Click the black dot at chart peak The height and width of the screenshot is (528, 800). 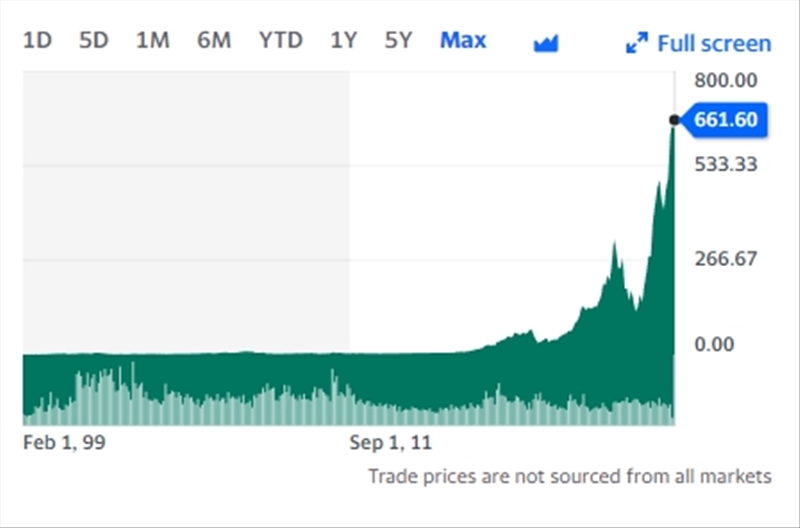(674, 120)
